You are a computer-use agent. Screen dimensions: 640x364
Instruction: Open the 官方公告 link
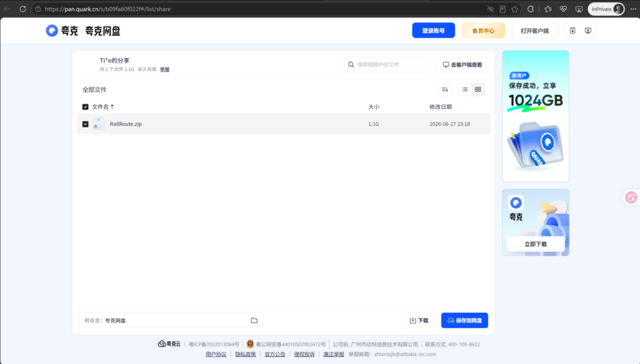275,354
